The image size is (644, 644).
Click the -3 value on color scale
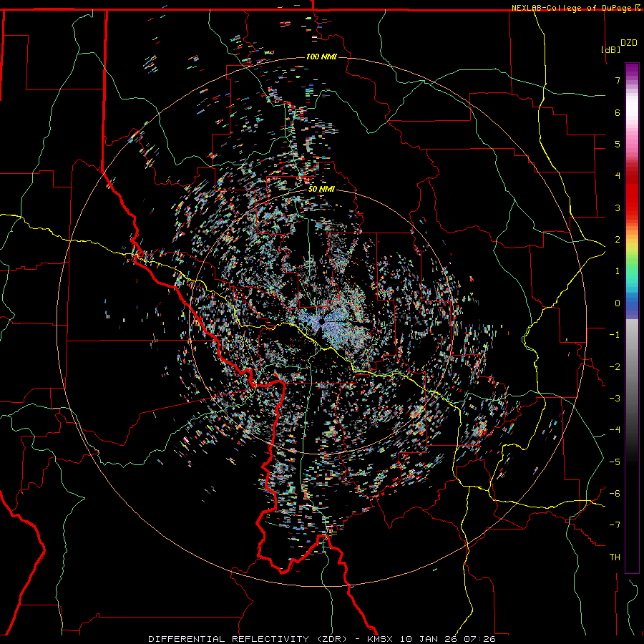(615, 399)
